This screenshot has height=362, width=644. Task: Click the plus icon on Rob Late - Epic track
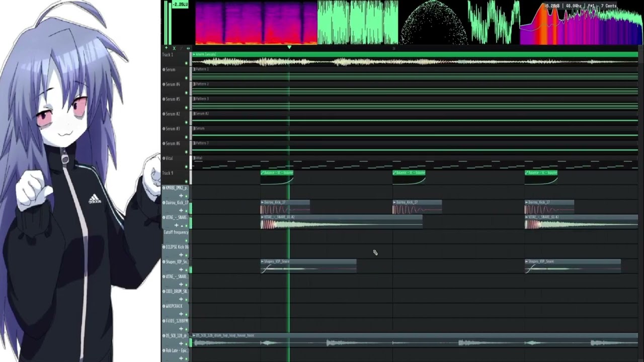pyautogui.click(x=181, y=358)
